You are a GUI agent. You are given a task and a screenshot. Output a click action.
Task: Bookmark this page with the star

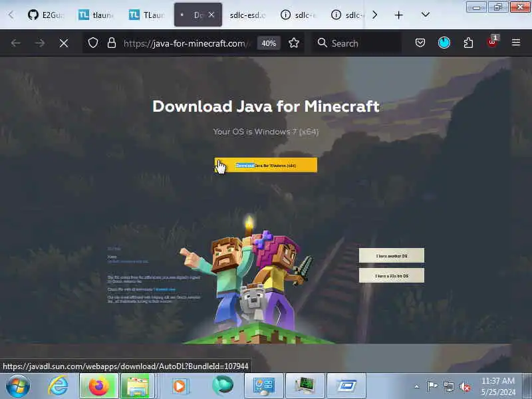point(294,43)
